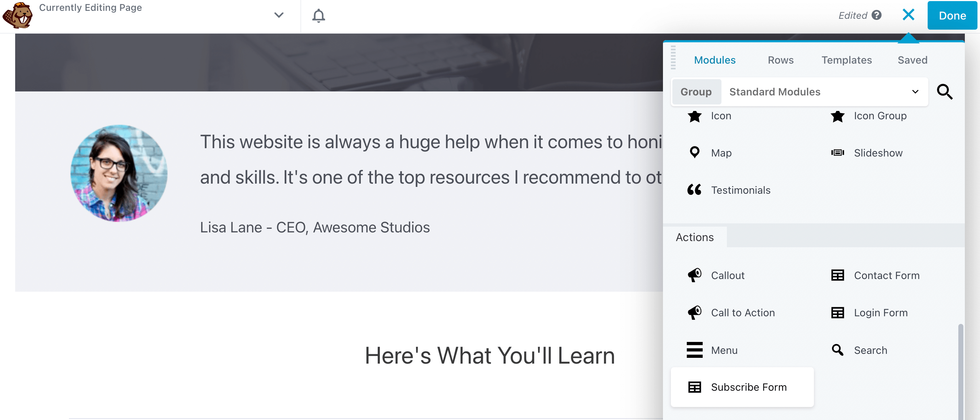The width and height of the screenshot is (980, 420).
Task: Select the Slideshow module icon
Action: tap(837, 153)
